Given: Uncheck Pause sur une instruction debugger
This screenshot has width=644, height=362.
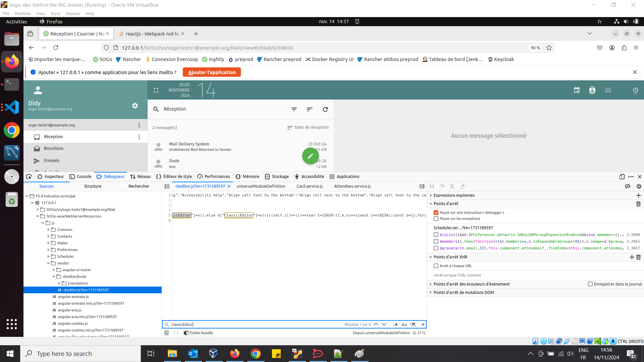Looking at the screenshot, I should pos(436,213).
